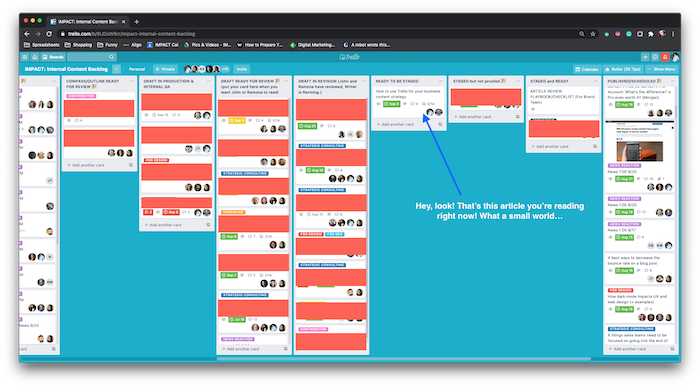700x388 pixels.
Task: Click template icon in READY TO BE STAGED footer
Action: point(440,125)
